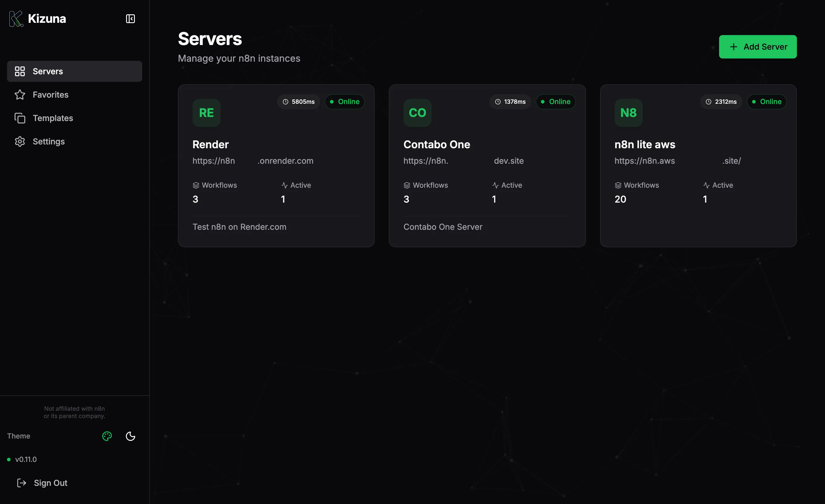Toggle the Online badge on Contabo One
This screenshot has height=504, width=825.
556,102
